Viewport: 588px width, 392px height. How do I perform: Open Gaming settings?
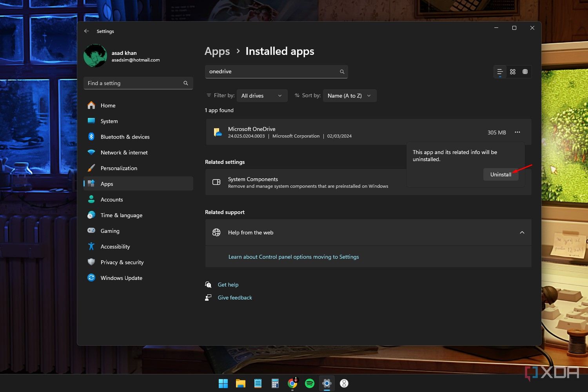click(x=138, y=231)
